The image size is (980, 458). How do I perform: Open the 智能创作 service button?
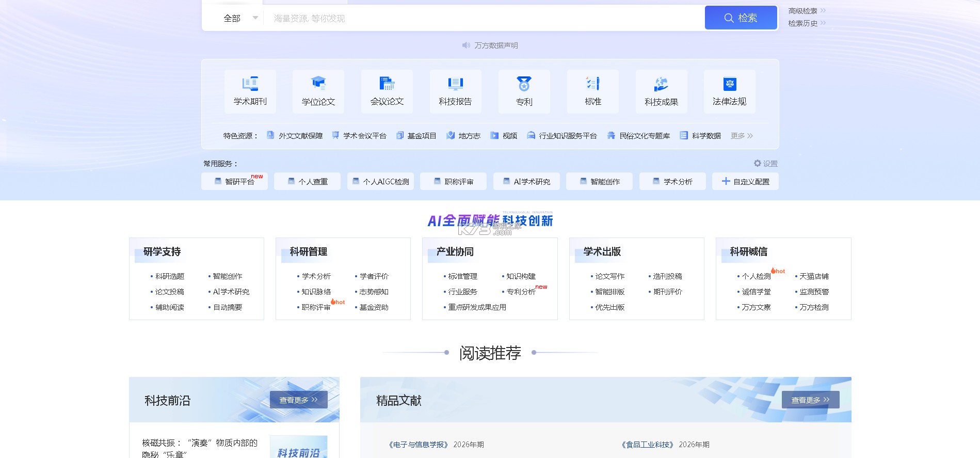[599, 181]
